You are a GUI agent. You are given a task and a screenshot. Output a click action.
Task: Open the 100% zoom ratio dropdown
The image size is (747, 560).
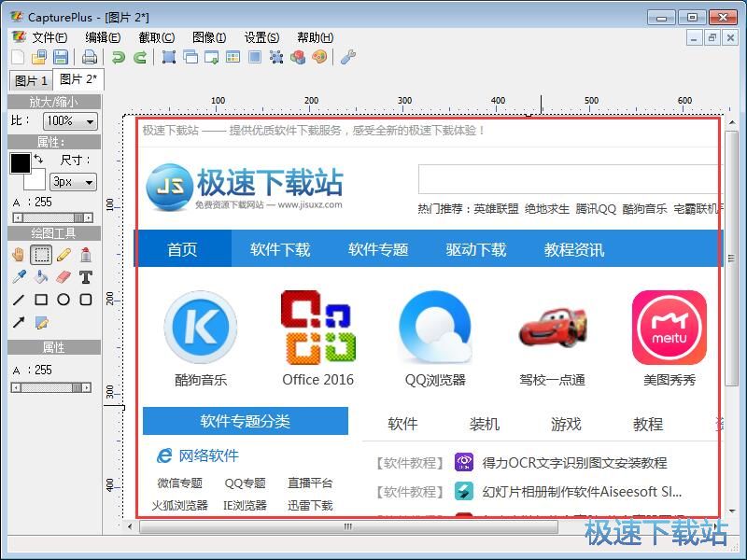click(71, 121)
